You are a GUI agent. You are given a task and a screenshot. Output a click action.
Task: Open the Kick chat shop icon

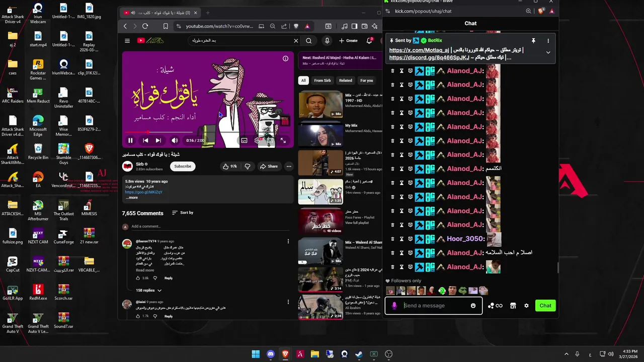coord(513,306)
